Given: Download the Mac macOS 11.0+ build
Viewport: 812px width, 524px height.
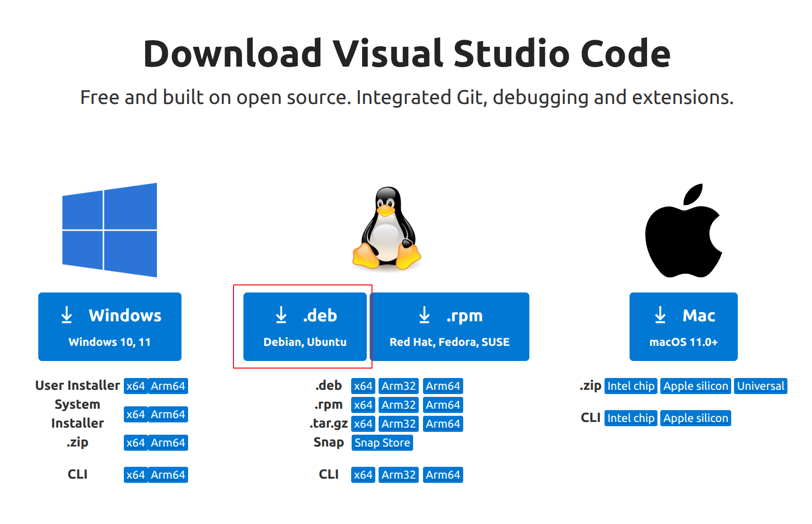Looking at the screenshot, I should tap(683, 326).
